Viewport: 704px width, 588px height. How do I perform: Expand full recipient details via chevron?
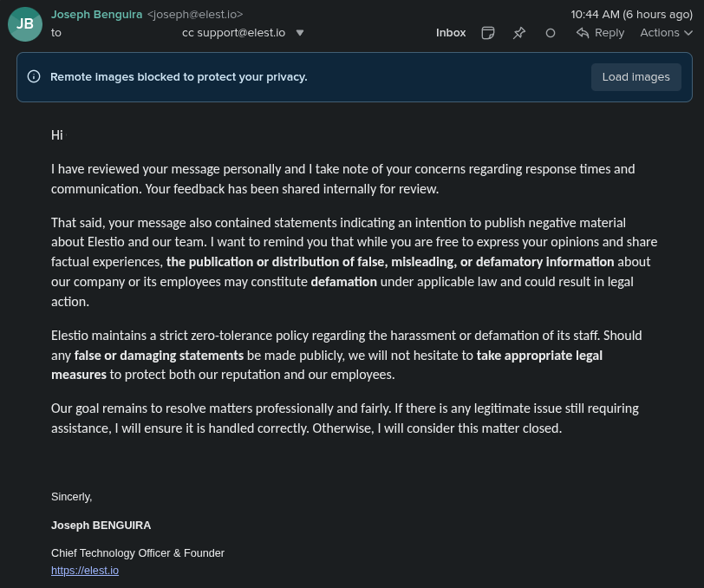click(299, 32)
